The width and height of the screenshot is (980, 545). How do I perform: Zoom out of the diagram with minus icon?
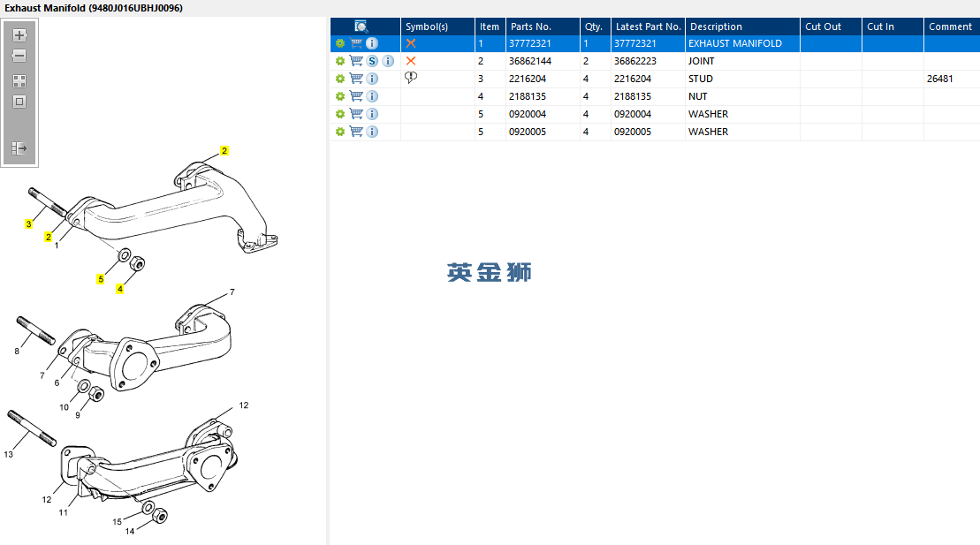[x=19, y=56]
